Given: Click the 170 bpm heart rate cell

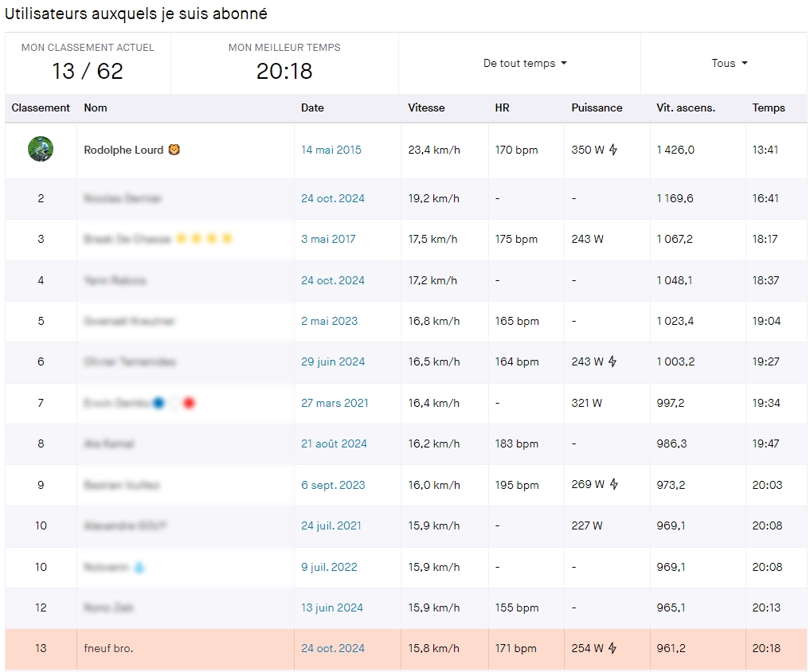Looking at the screenshot, I should (516, 150).
